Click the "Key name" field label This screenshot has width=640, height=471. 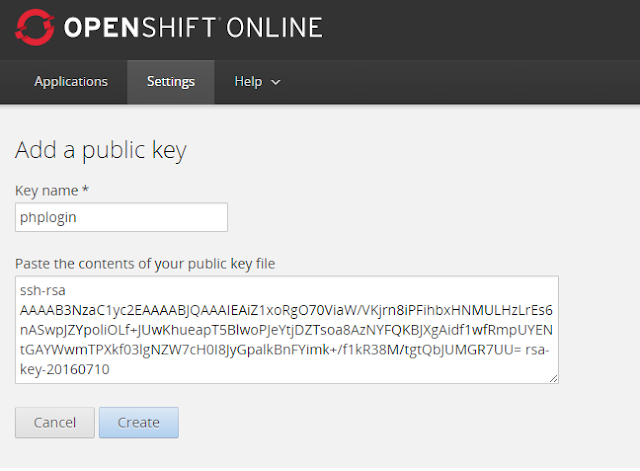coord(48,190)
